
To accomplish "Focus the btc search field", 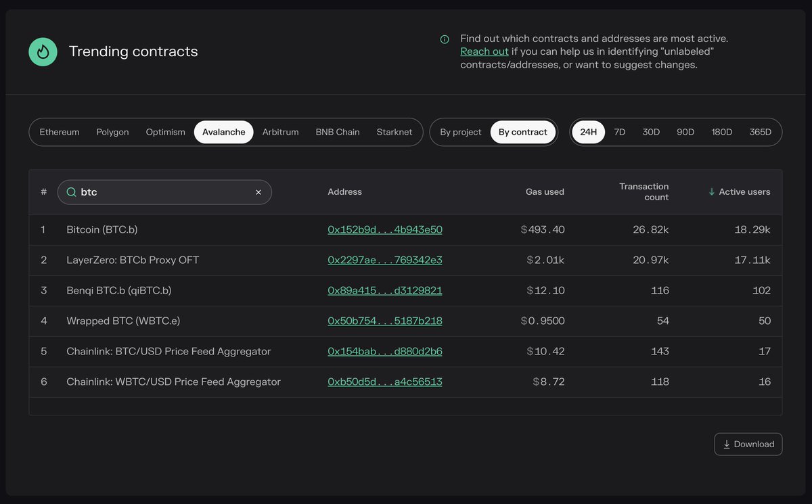I will tap(164, 192).
